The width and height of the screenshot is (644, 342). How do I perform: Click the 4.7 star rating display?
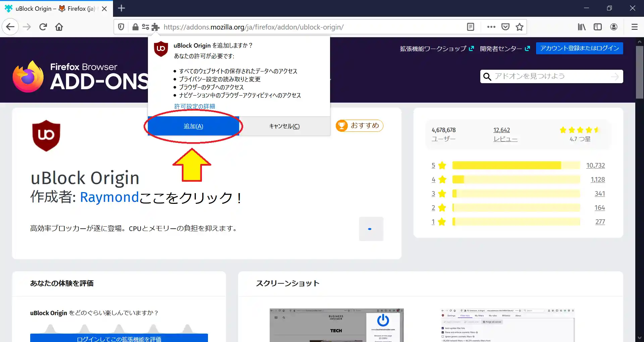(580, 134)
